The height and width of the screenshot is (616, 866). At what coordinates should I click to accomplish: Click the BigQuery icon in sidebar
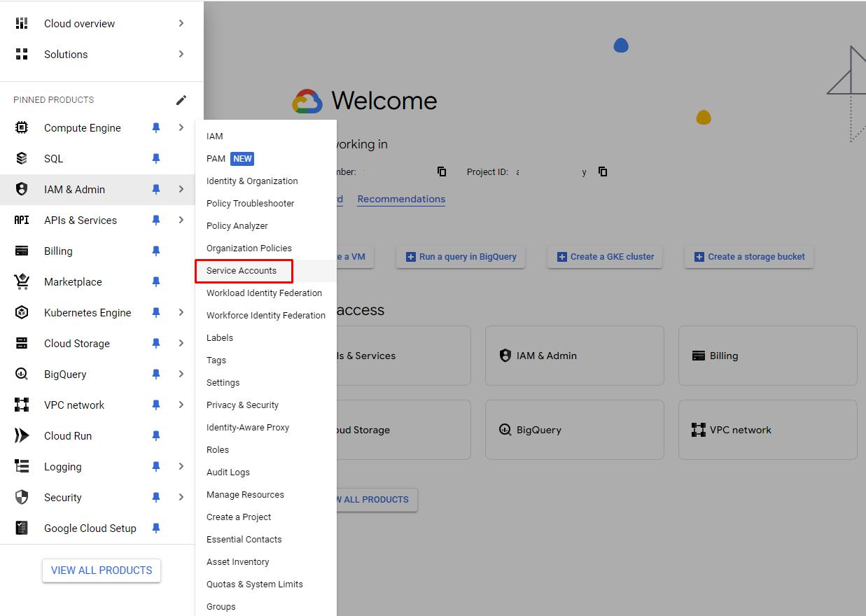22,374
